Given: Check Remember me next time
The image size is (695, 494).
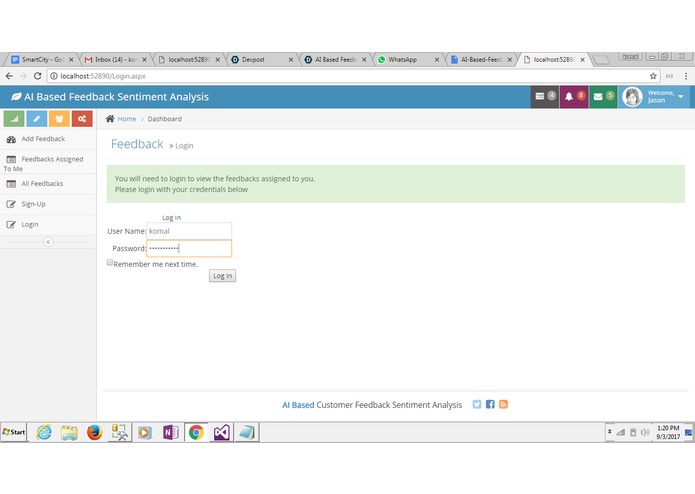Looking at the screenshot, I should (x=109, y=263).
